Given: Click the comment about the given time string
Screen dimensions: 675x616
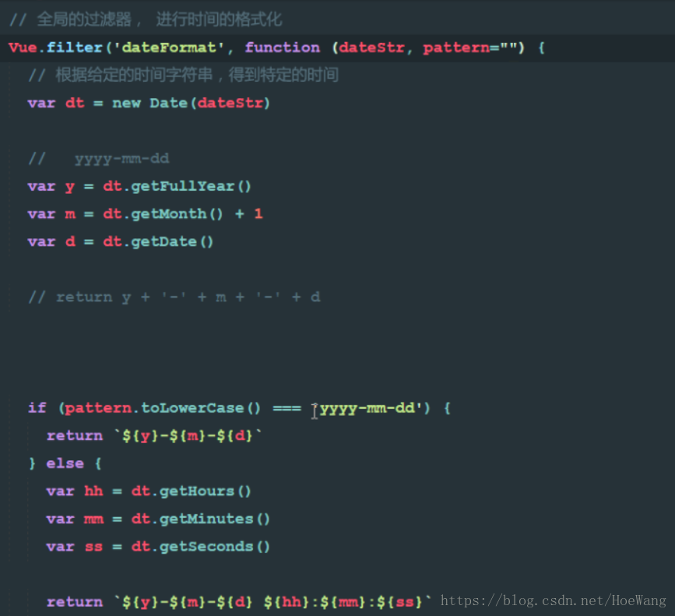Looking at the screenshot, I should point(184,75).
